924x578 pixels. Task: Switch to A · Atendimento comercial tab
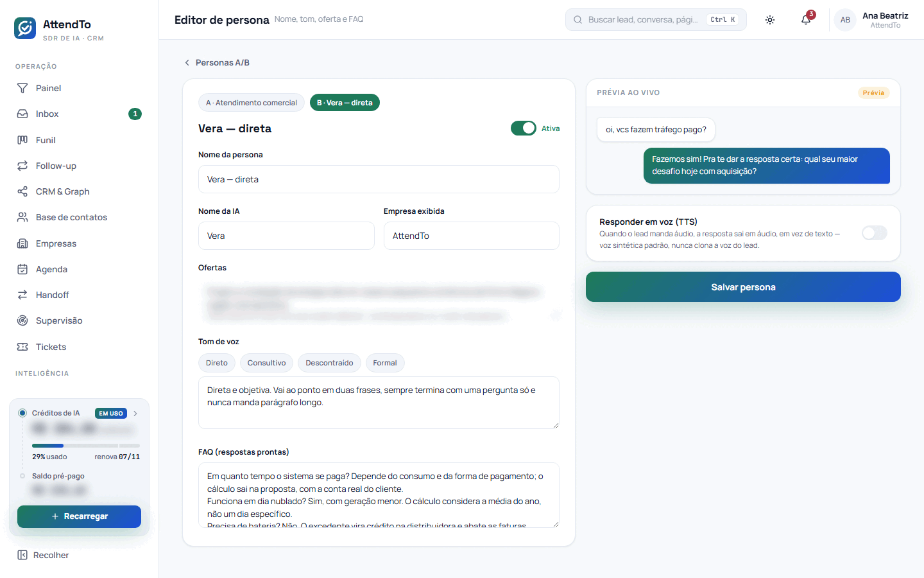pyautogui.click(x=252, y=103)
